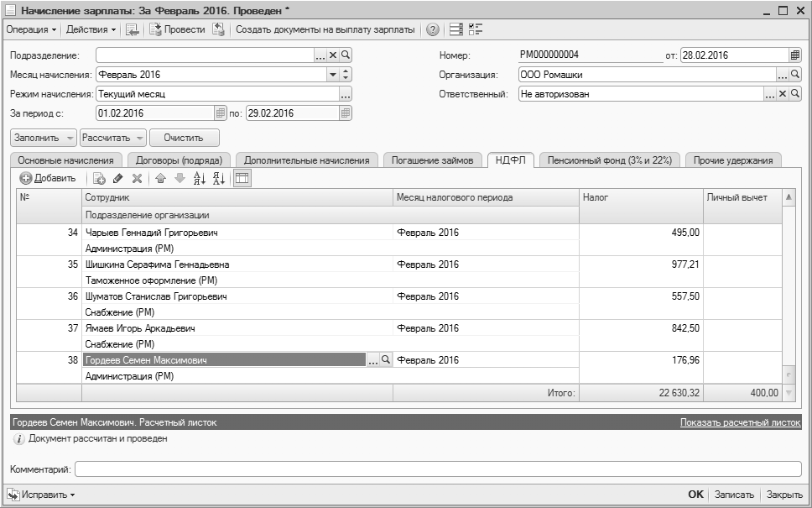Clear the Ответственный field with its X icon
This screenshot has height=508, width=812.
pos(783,94)
